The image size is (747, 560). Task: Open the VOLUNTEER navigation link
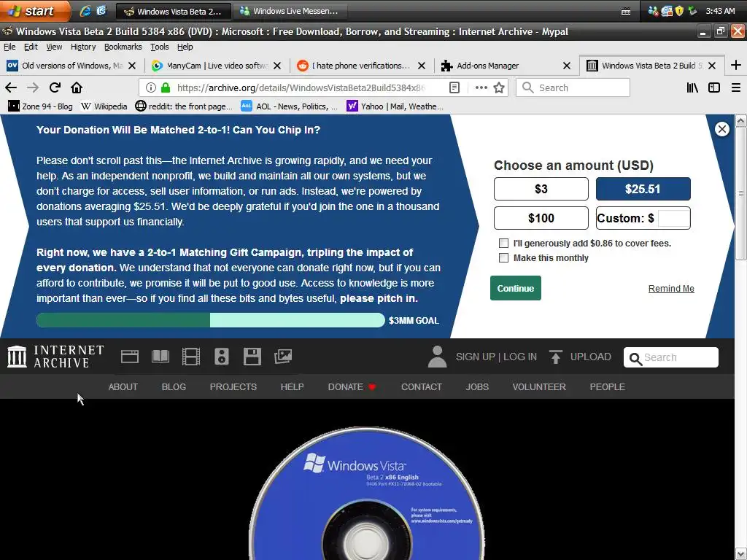point(539,386)
